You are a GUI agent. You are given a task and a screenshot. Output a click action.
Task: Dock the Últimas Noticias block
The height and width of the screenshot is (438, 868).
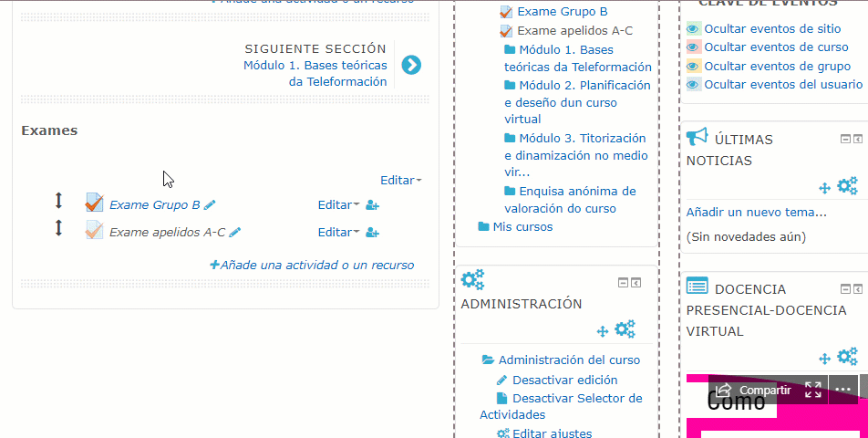click(857, 139)
